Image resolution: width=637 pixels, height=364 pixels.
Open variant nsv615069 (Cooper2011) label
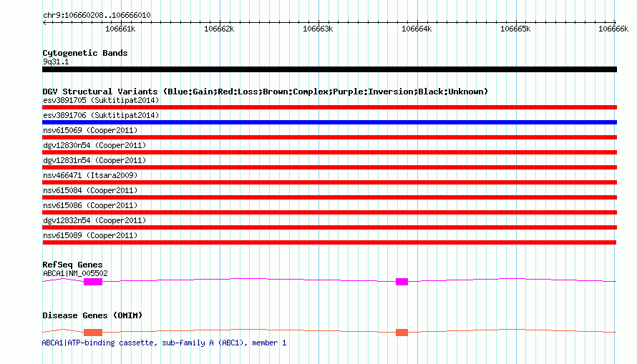[90, 130]
